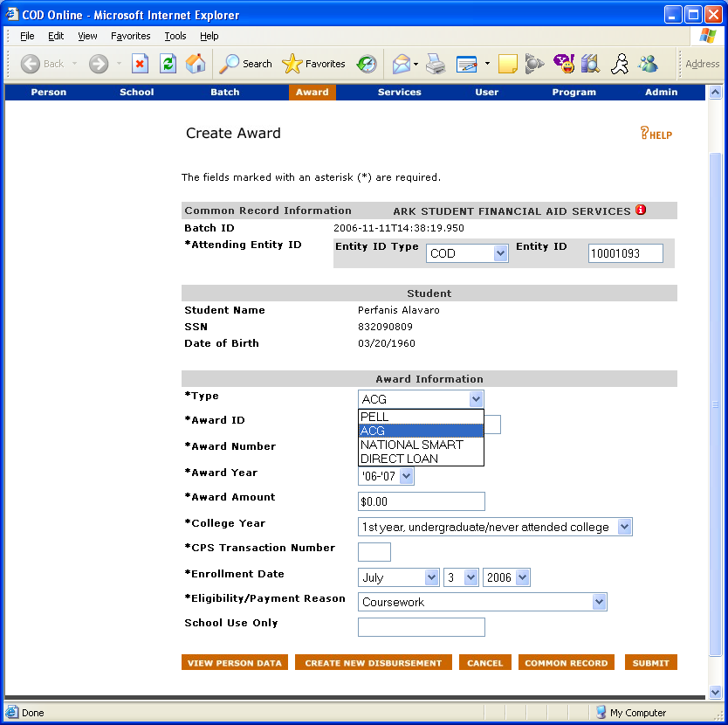Click the CREATE NEW DISBURSEMENT button
This screenshot has height=725, width=728.
point(374,662)
